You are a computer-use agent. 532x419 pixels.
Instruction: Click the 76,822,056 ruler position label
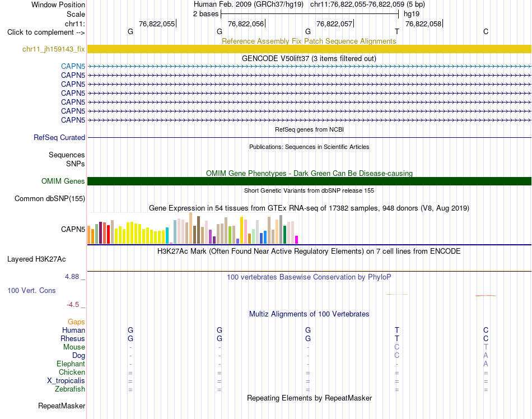pos(246,24)
